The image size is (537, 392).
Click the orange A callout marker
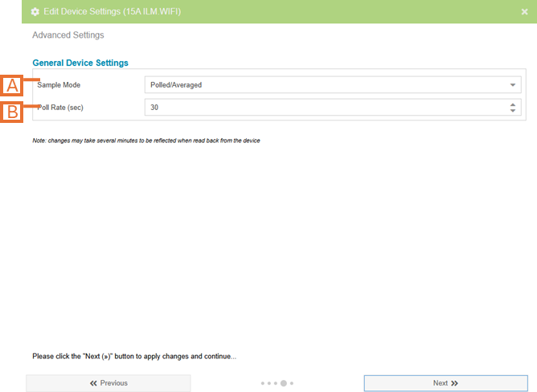pyautogui.click(x=13, y=85)
